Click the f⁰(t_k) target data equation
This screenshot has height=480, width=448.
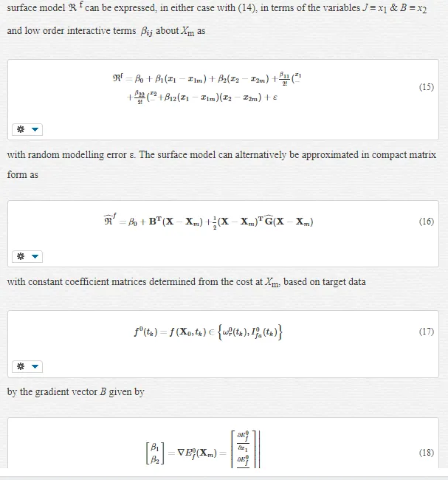tap(208, 332)
